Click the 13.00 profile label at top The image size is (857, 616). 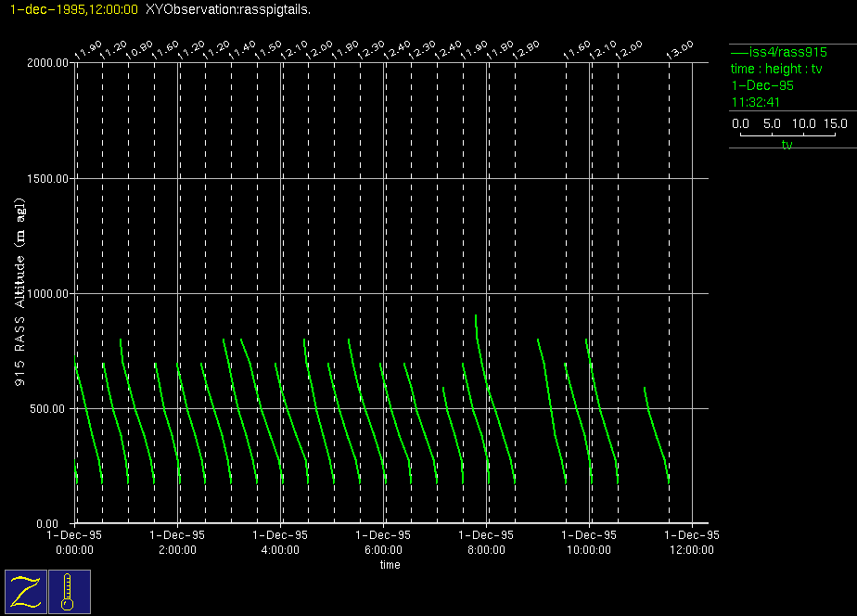pyautogui.click(x=680, y=50)
